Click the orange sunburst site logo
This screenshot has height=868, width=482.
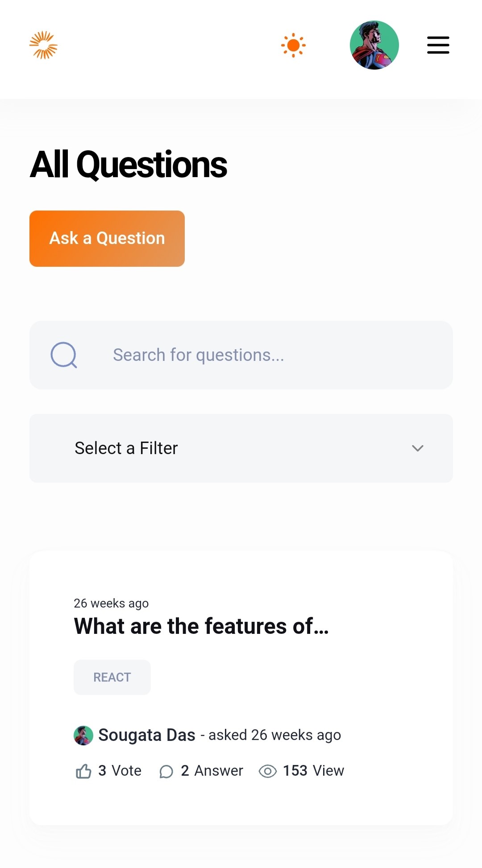[x=43, y=45]
